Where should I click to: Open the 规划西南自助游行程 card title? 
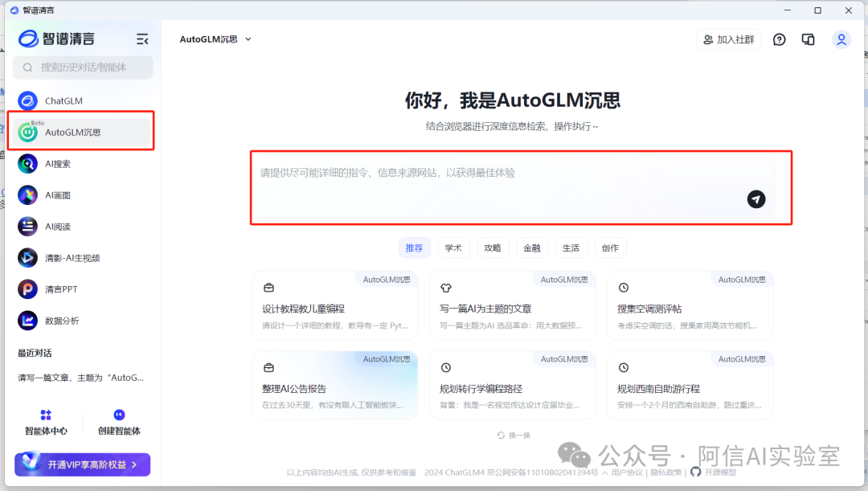click(659, 389)
